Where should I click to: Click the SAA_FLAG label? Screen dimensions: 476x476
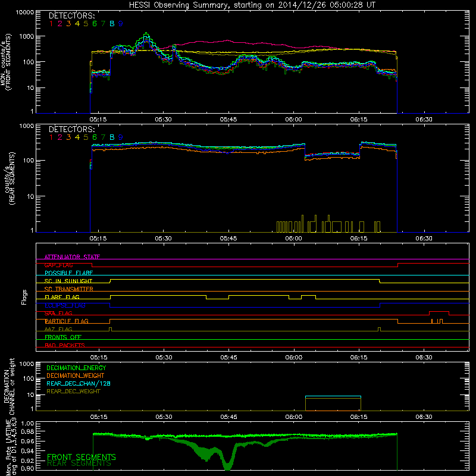58,314
